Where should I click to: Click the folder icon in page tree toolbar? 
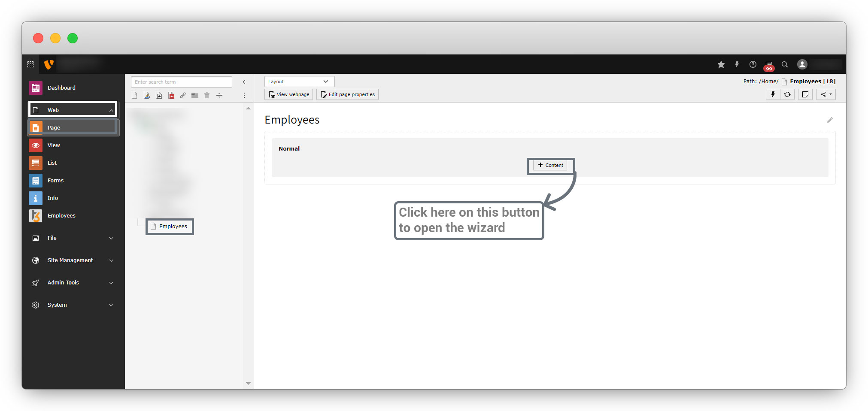(x=195, y=95)
